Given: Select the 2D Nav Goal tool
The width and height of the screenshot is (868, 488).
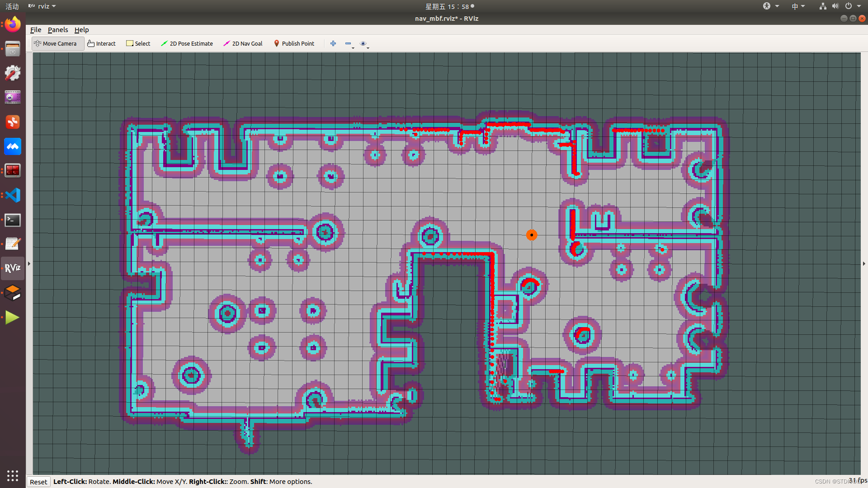Looking at the screenshot, I should click(x=243, y=43).
